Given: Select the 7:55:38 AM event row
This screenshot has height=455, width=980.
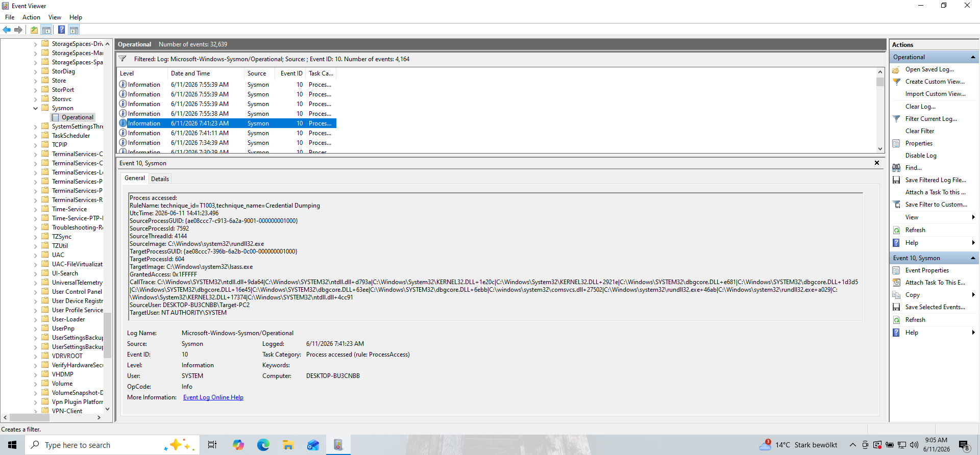Looking at the screenshot, I should 227,114.
